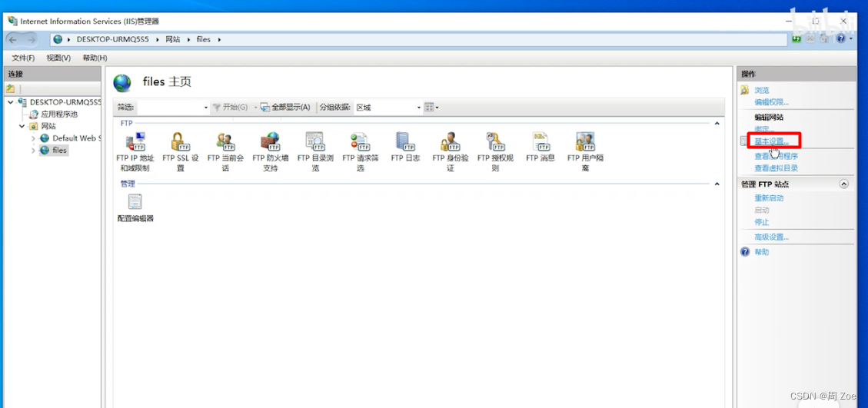Screen dimensions: 868x408
Task: Click the forward navigation arrow
Action: click(31, 39)
